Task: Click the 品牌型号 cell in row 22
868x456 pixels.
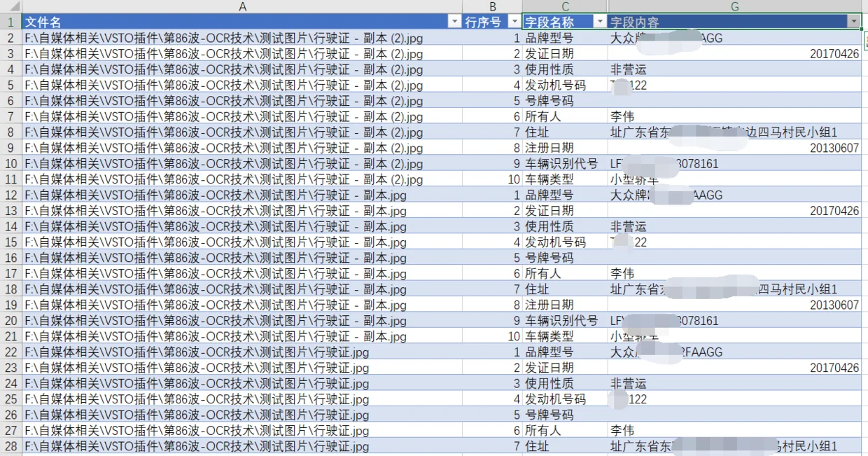Action: tap(565, 352)
